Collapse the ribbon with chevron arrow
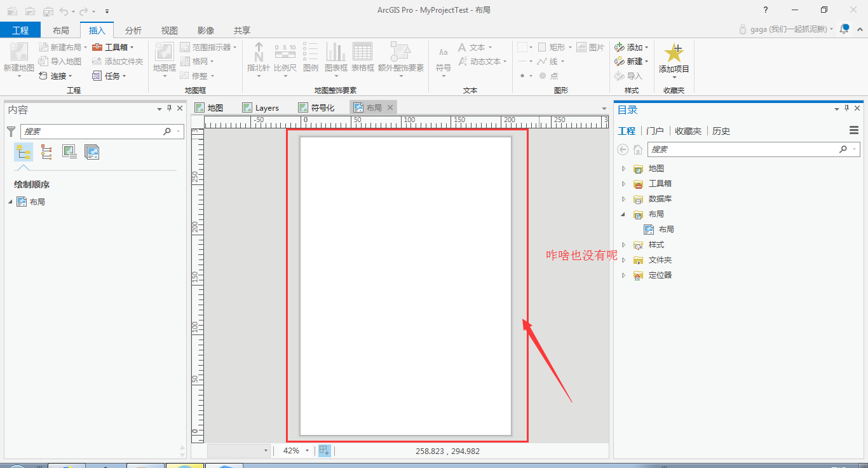The width and height of the screenshot is (868, 468). click(x=861, y=29)
